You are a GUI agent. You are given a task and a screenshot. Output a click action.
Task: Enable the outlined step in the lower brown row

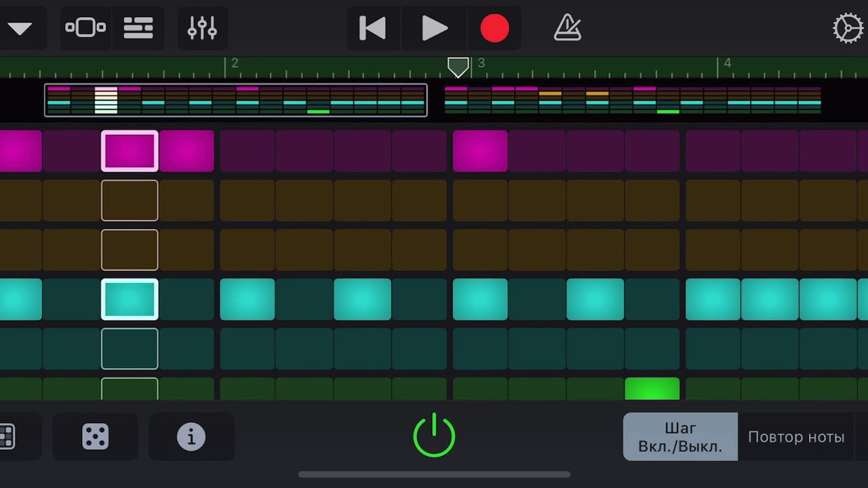[x=130, y=250]
